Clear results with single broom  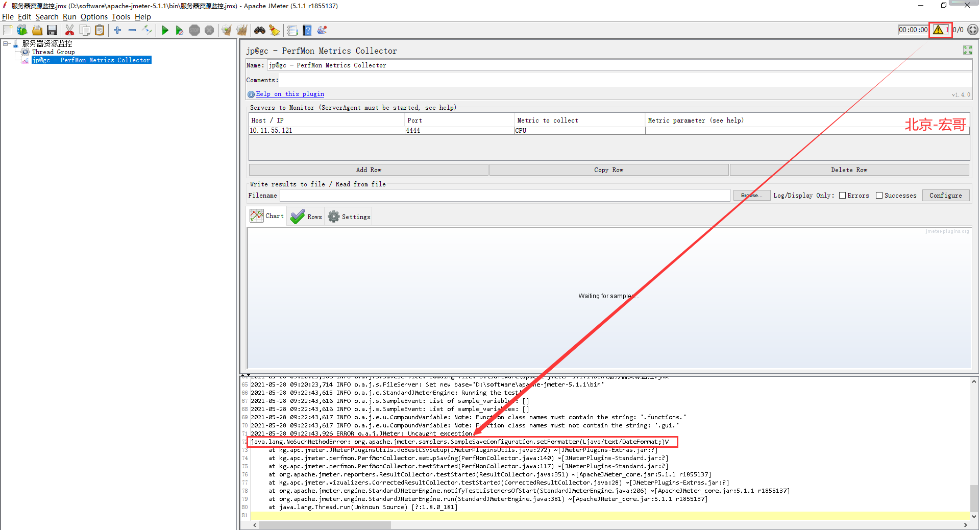(227, 30)
